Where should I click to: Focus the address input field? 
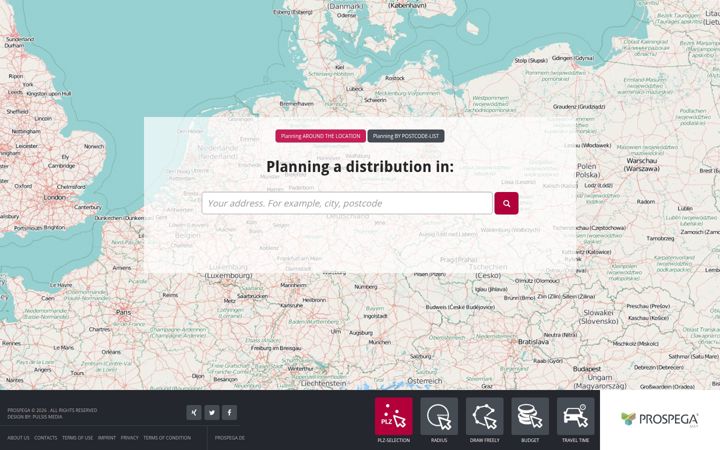(x=347, y=203)
